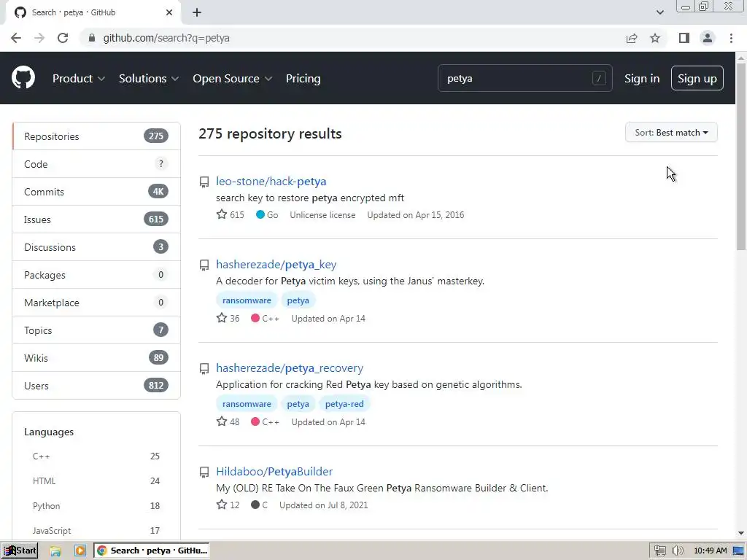747x560 pixels.
Task: Reload the page
Action: pyautogui.click(x=63, y=38)
